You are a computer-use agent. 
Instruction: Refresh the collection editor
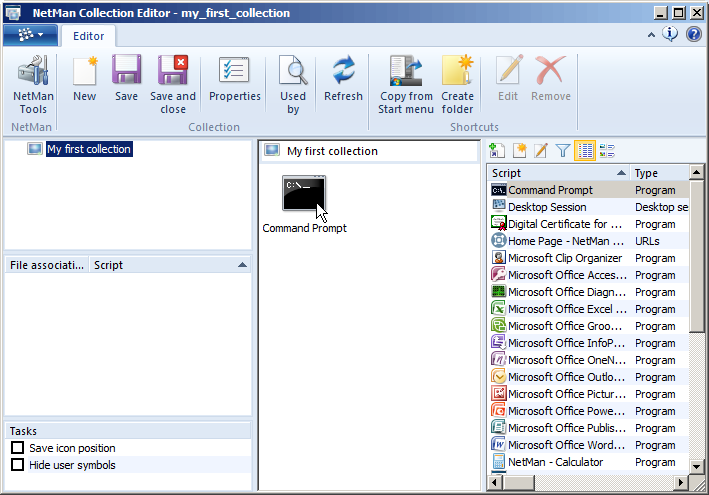(x=343, y=78)
